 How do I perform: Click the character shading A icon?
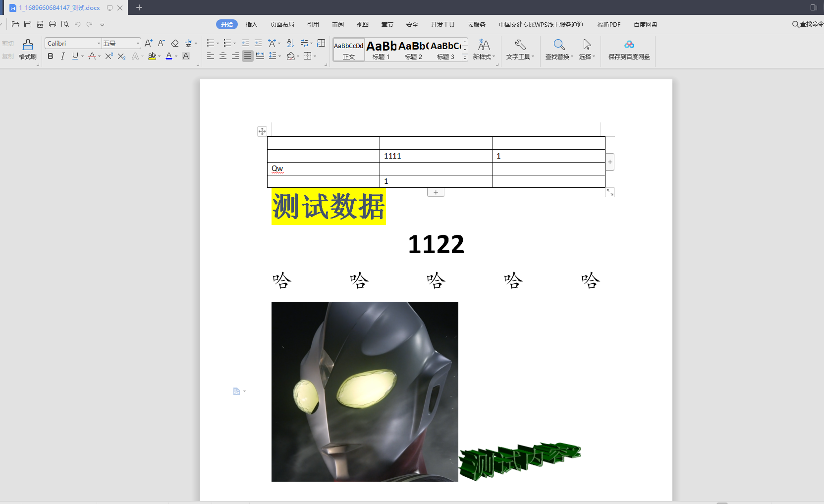click(x=186, y=56)
